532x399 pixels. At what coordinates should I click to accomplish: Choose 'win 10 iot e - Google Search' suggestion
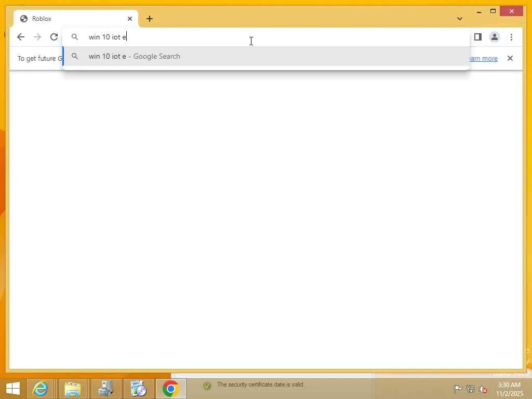pos(267,56)
